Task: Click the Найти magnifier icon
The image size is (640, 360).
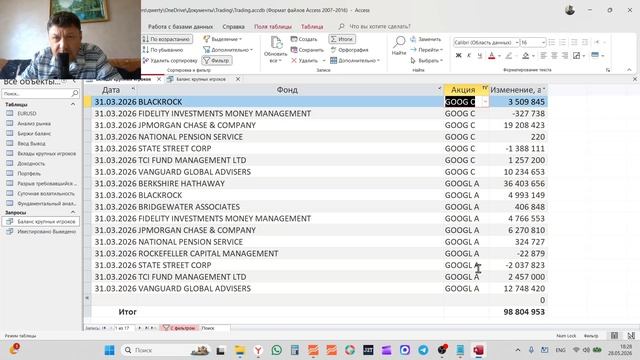Action: (x=399, y=42)
